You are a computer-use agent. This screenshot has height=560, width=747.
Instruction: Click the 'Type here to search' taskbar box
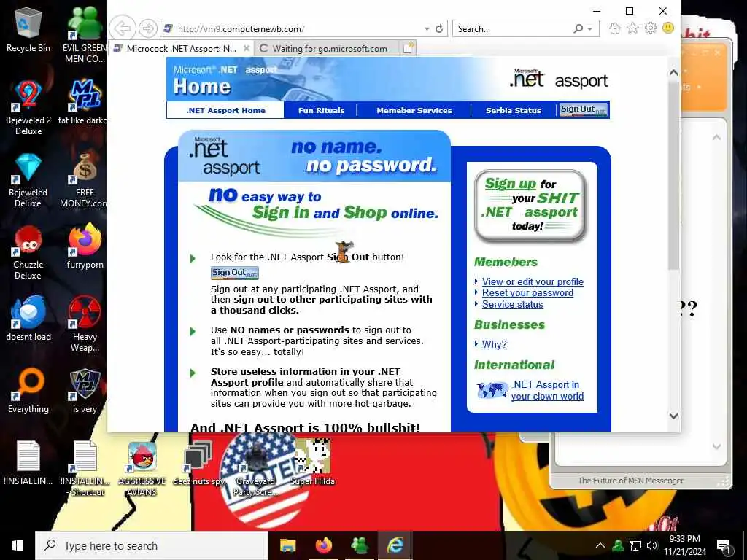pyautogui.click(x=152, y=545)
